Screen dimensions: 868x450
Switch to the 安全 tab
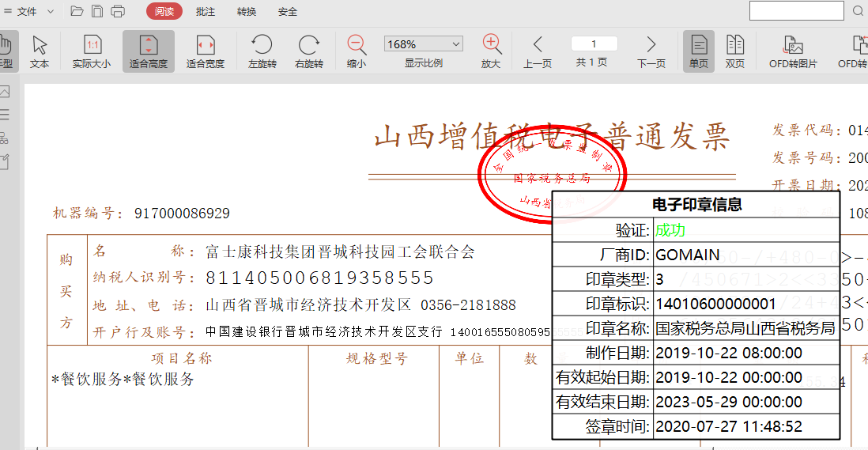click(287, 11)
